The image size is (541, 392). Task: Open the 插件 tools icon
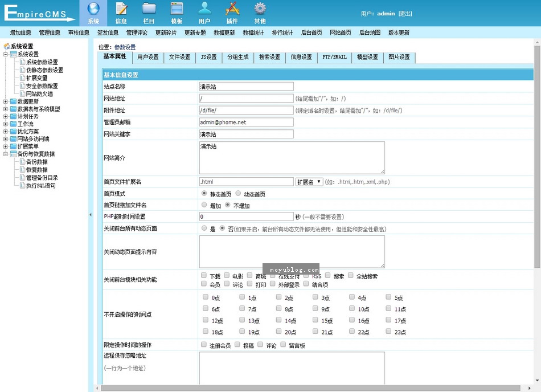232,9
